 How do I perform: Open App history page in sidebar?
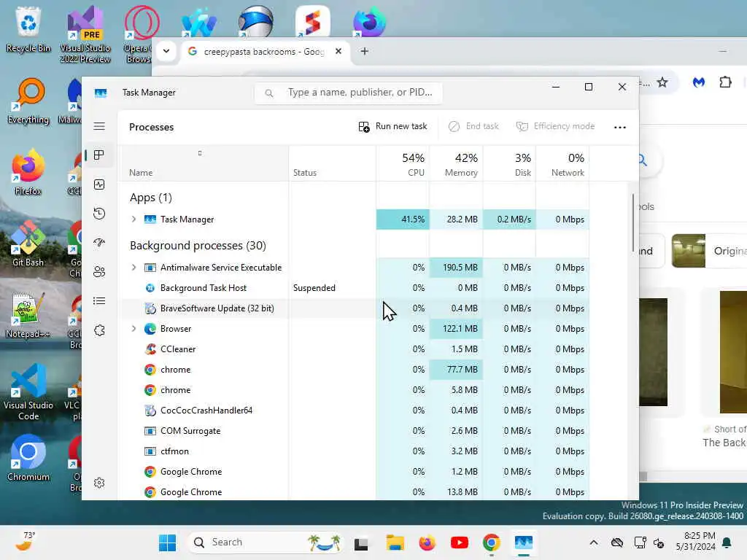tap(99, 214)
